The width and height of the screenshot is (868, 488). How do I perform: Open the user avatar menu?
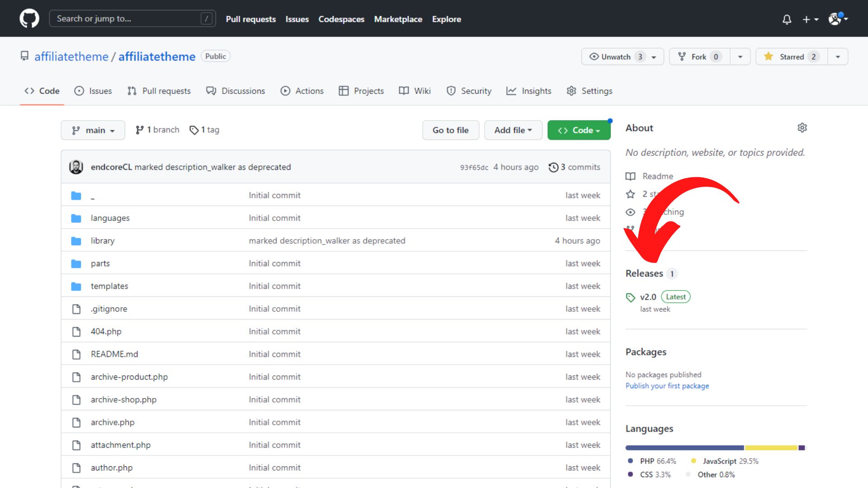coord(838,19)
